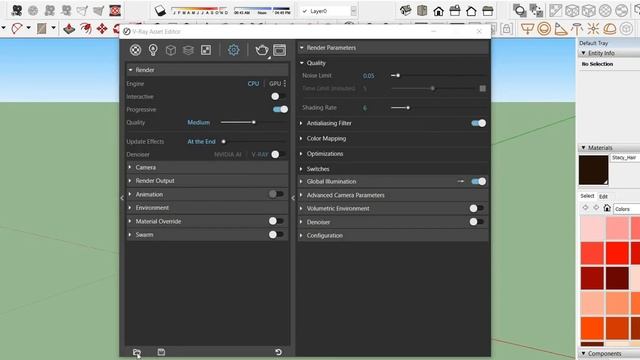Switch to the Select tab in Materials

pos(587,196)
